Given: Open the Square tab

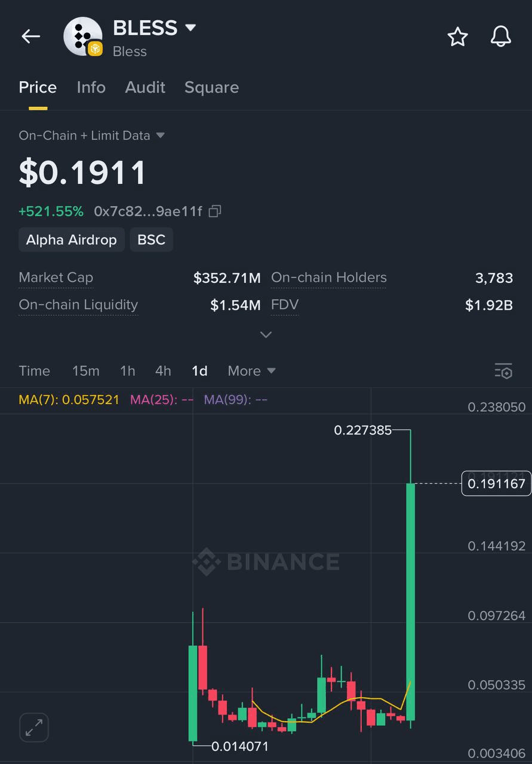Looking at the screenshot, I should click(211, 87).
